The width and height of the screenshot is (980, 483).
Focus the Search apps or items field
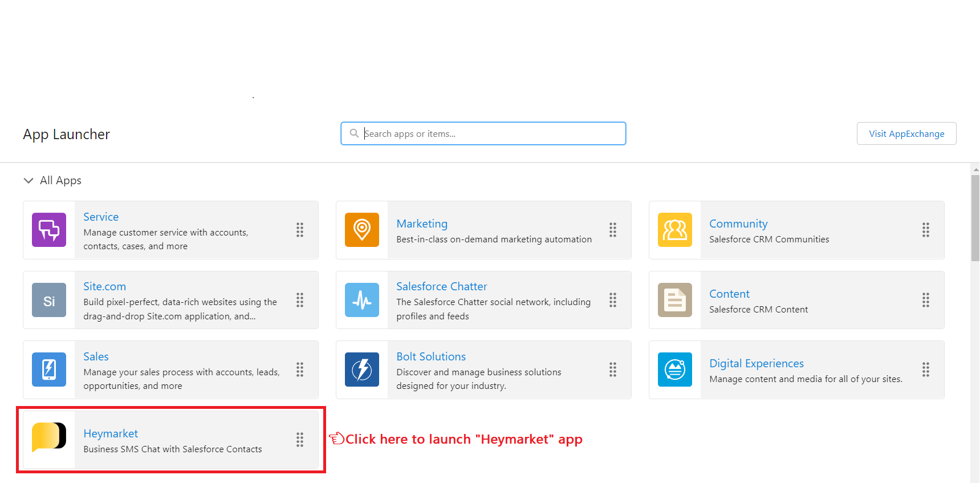tap(483, 133)
